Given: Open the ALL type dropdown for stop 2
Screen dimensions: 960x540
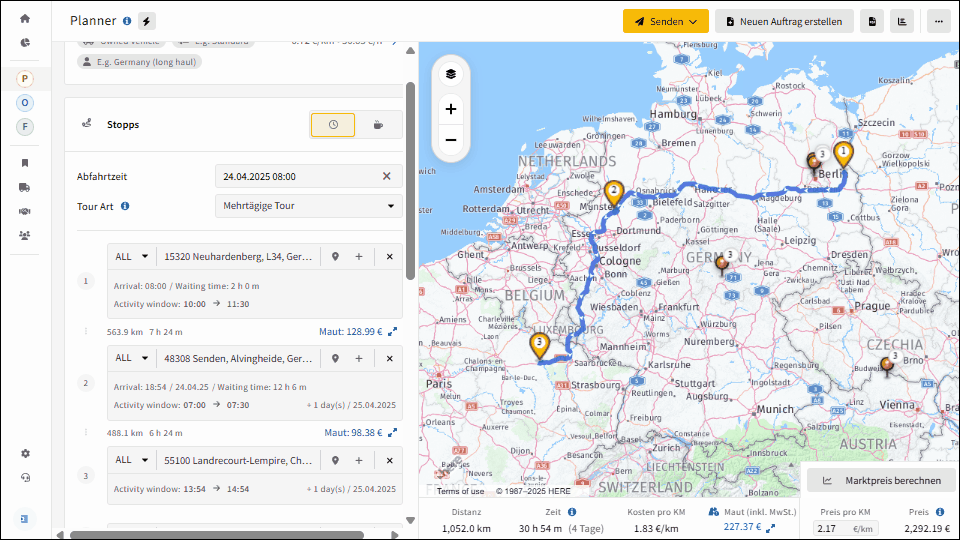Looking at the screenshot, I should coord(132,358).
